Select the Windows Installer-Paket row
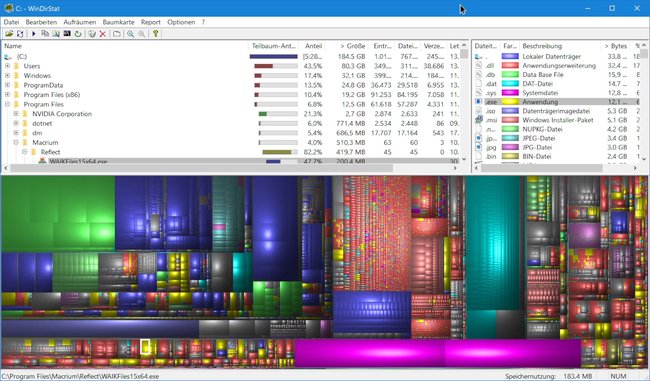The width and height of the screenshot is (650, 381). (x=558, y=120)
